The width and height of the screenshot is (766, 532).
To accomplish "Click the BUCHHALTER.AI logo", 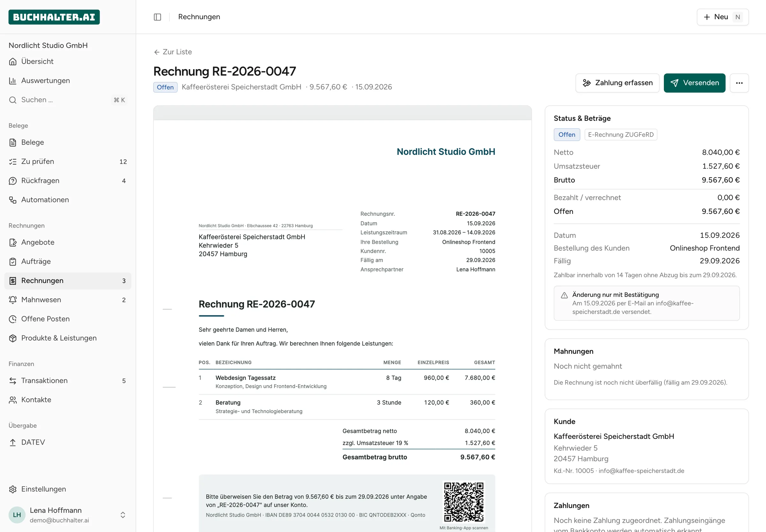I will coord(54,17).
